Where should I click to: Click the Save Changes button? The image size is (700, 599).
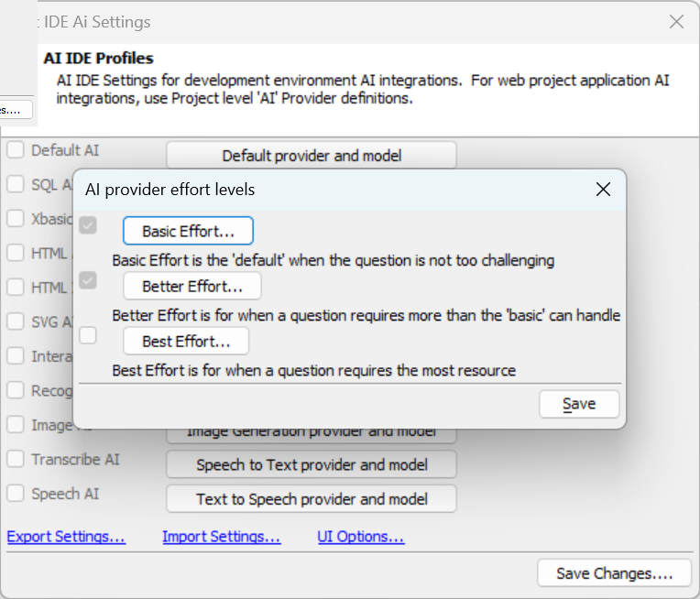click(614, 573)
